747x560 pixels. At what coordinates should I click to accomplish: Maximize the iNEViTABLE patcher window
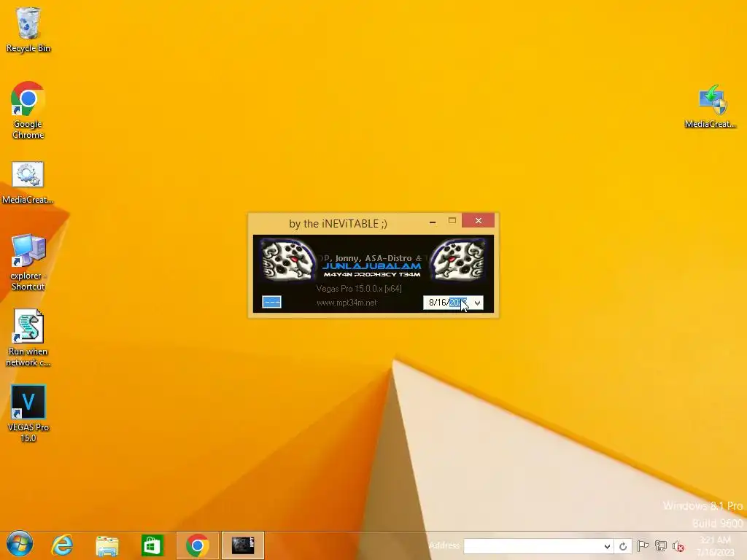452,220
